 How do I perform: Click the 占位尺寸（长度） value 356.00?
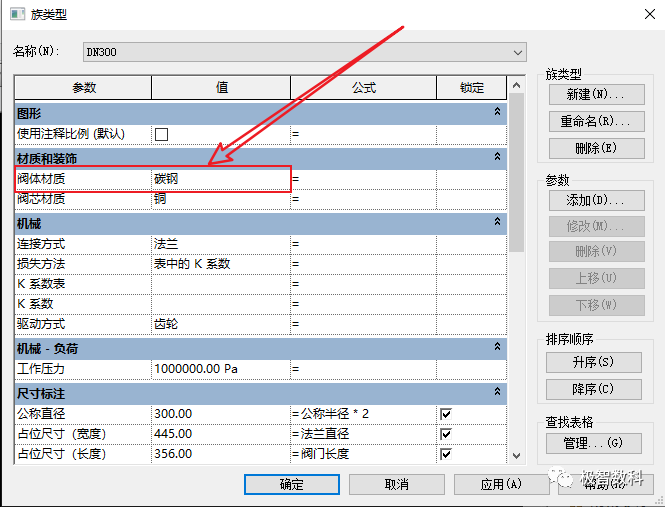pos(221,454)
